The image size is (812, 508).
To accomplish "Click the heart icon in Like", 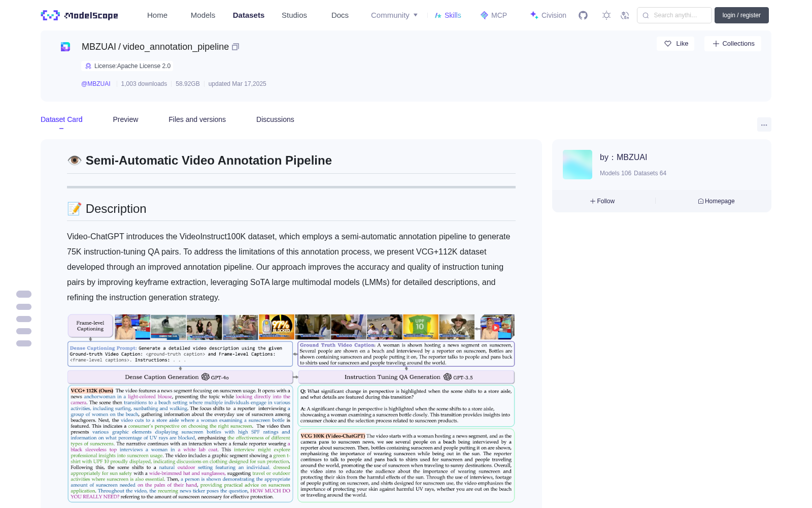I will pos(668,44).
